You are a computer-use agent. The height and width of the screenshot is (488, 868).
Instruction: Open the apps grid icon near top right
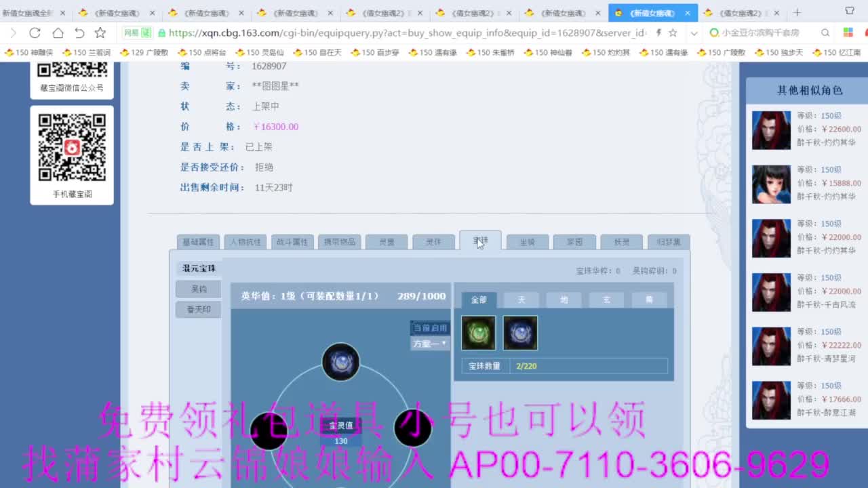pyautogui.click(x=848, y=32)
